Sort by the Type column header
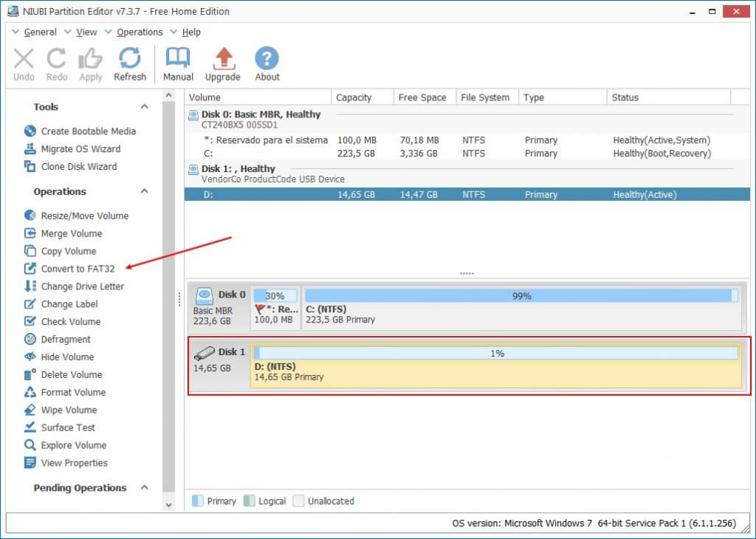This screenshot has height=539, width=756. [x=563, y=97]
